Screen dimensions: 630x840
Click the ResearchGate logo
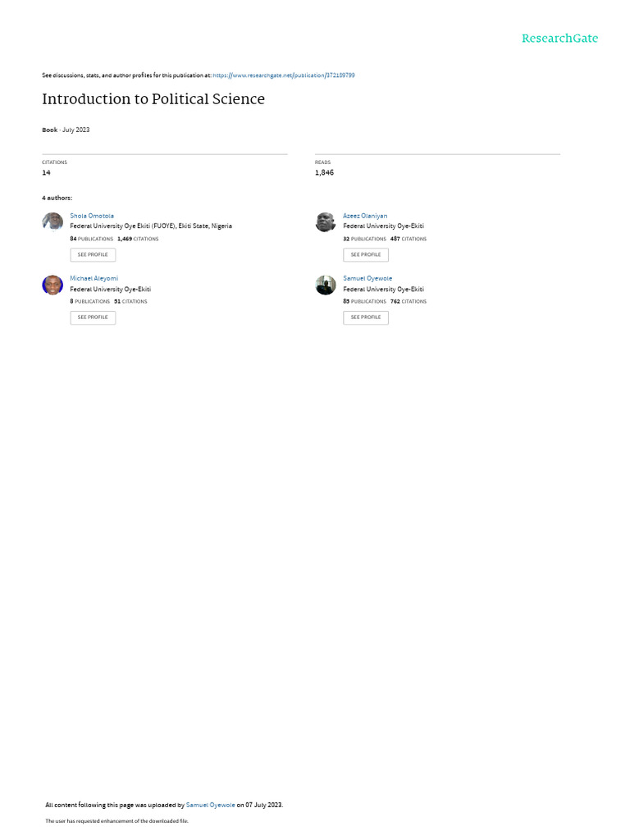[559, 39]
